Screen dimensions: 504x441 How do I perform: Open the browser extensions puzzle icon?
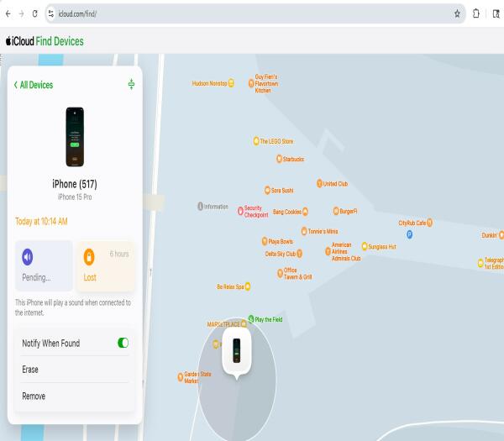pyautogui.click(x=476, y=13)
